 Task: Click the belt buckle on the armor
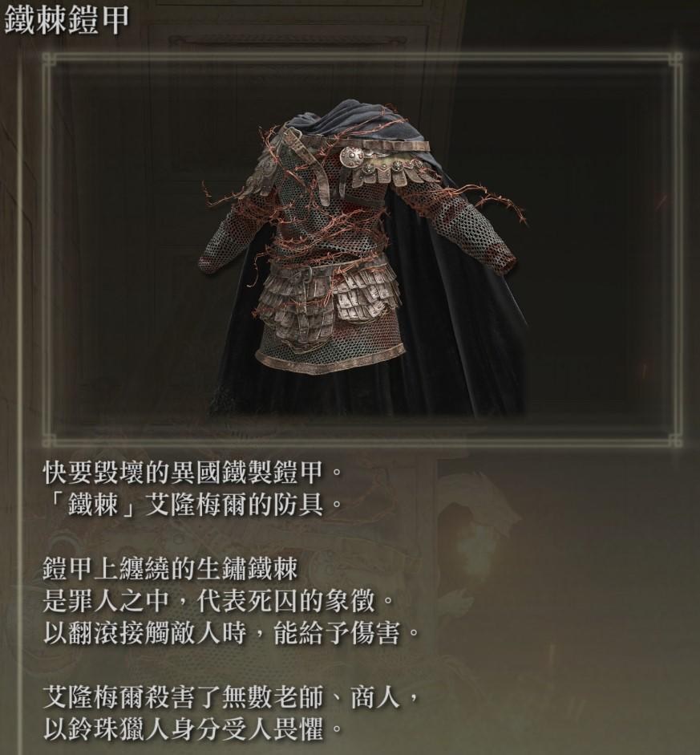305,274
